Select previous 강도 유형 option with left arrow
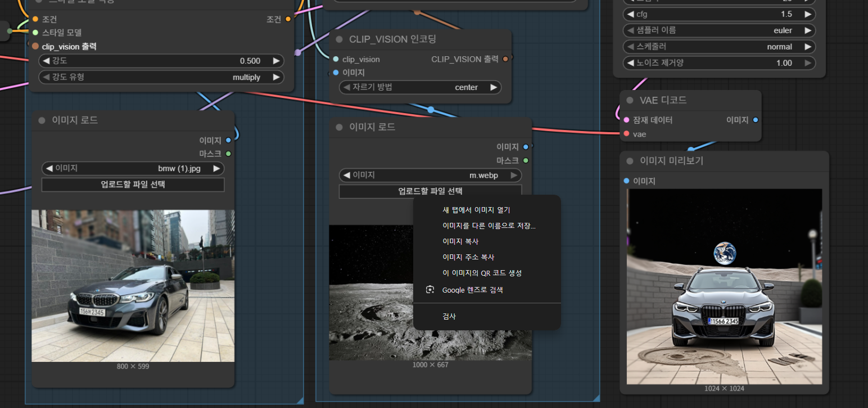Screen dimensions: 868x408 coord(47,77)
